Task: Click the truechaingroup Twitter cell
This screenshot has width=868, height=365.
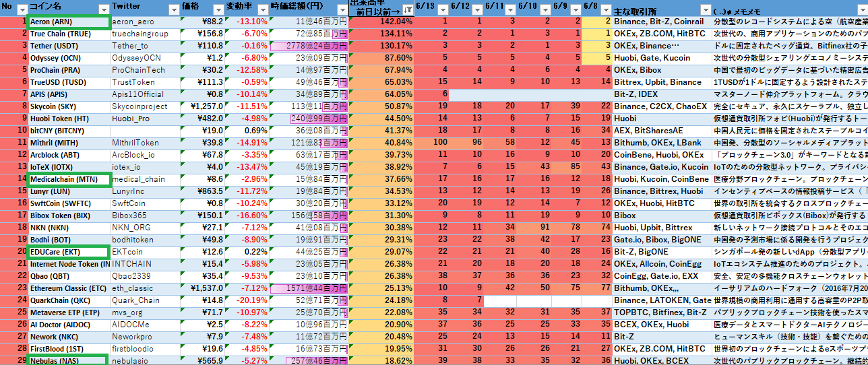Action: 146,34
